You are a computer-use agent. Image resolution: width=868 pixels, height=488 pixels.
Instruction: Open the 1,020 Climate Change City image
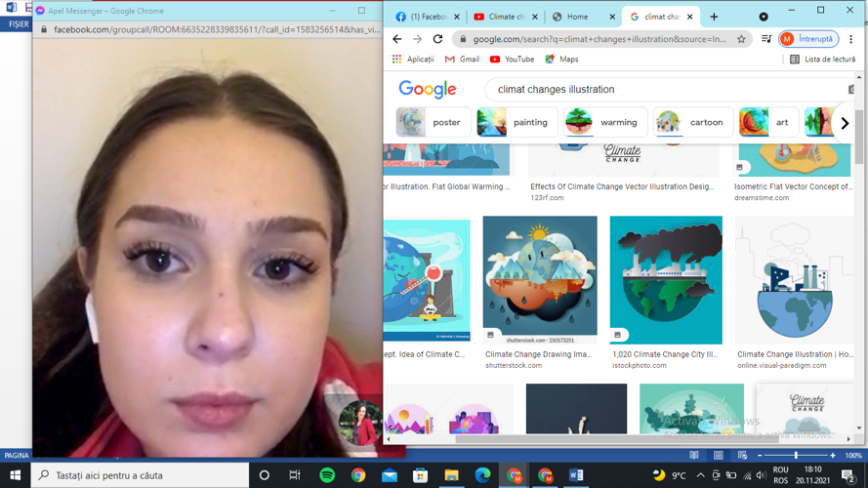click(x=666, y=280)
